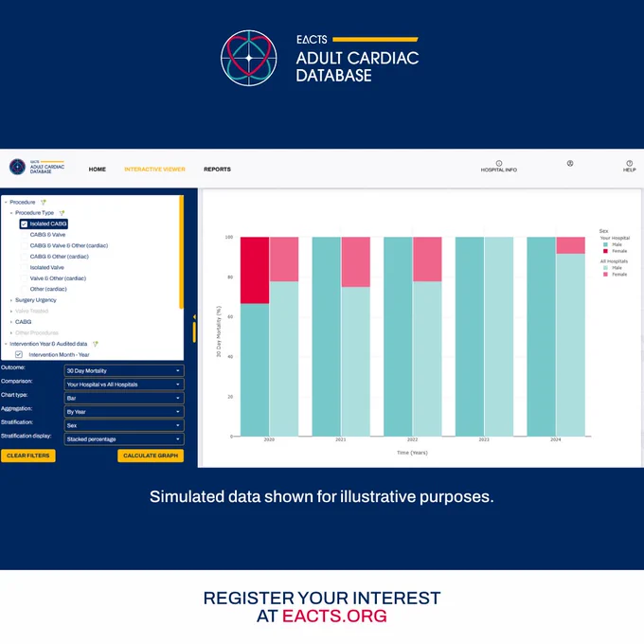
Task: Toggle the Intervention Month - Year checkbox
Action: pyautogui.click(x=19, y=354)
